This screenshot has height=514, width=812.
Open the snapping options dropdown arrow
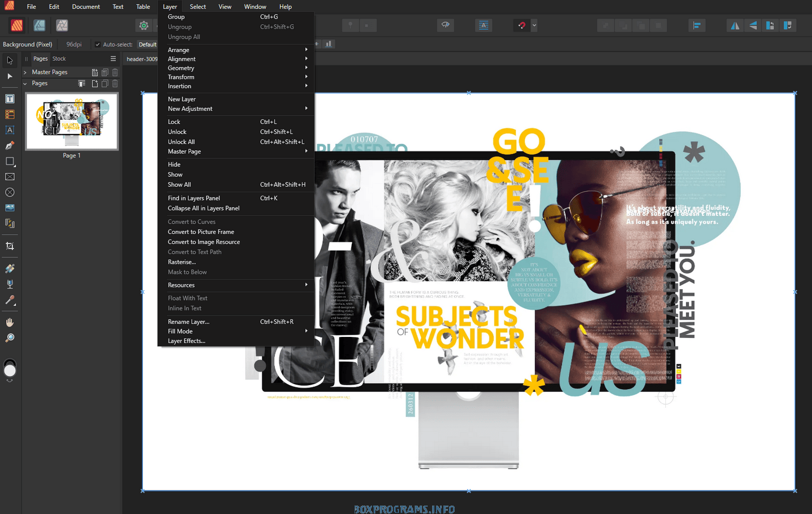[534, 25]
